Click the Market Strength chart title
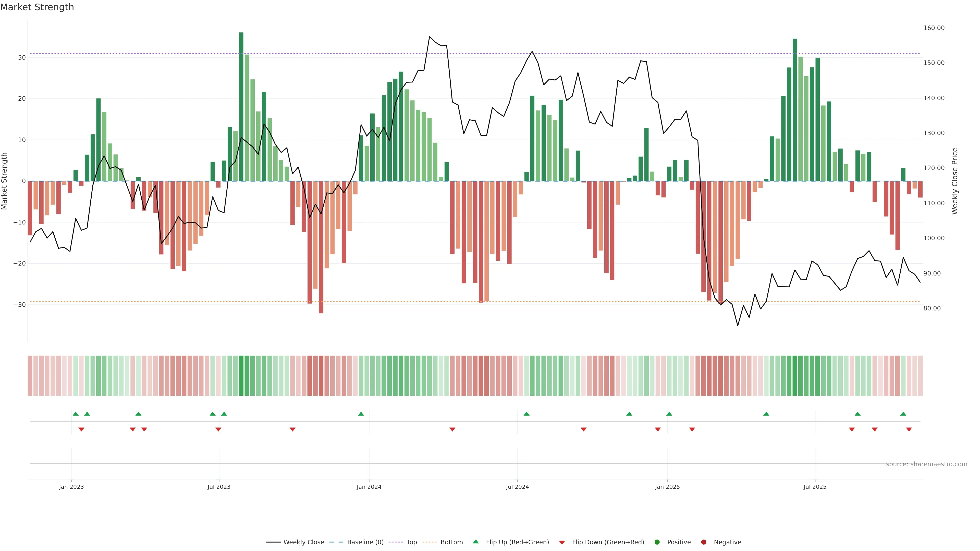Screen dimensions: 980x551 click(x=37, y=7)
